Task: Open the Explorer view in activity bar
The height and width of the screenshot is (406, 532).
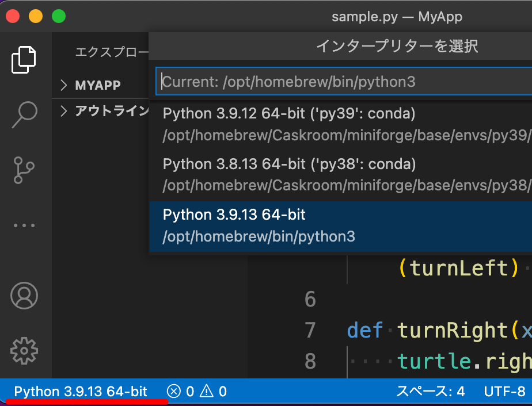Action: (x=24, y=59)
